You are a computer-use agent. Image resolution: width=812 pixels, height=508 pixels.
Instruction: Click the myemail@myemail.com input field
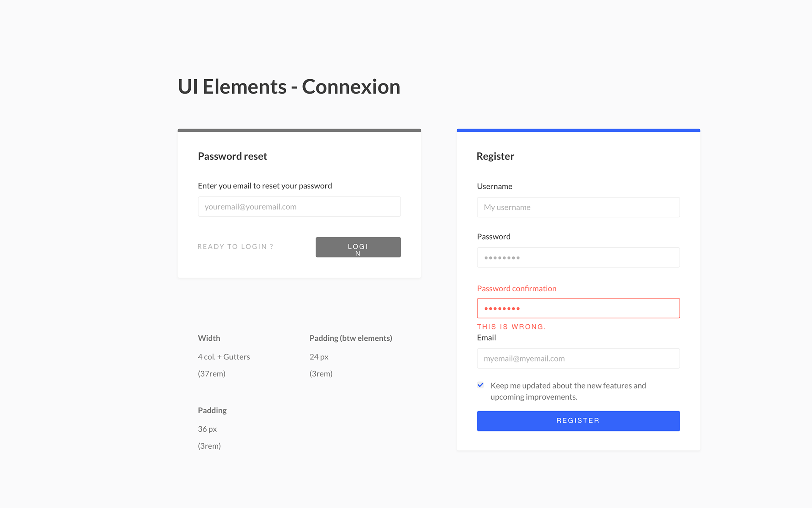coord(578,359)
